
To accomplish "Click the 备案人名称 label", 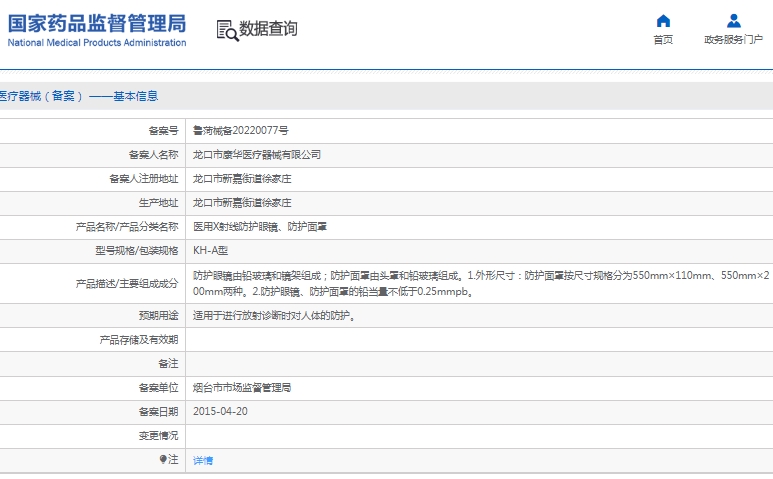I will [x=153, y=155].
